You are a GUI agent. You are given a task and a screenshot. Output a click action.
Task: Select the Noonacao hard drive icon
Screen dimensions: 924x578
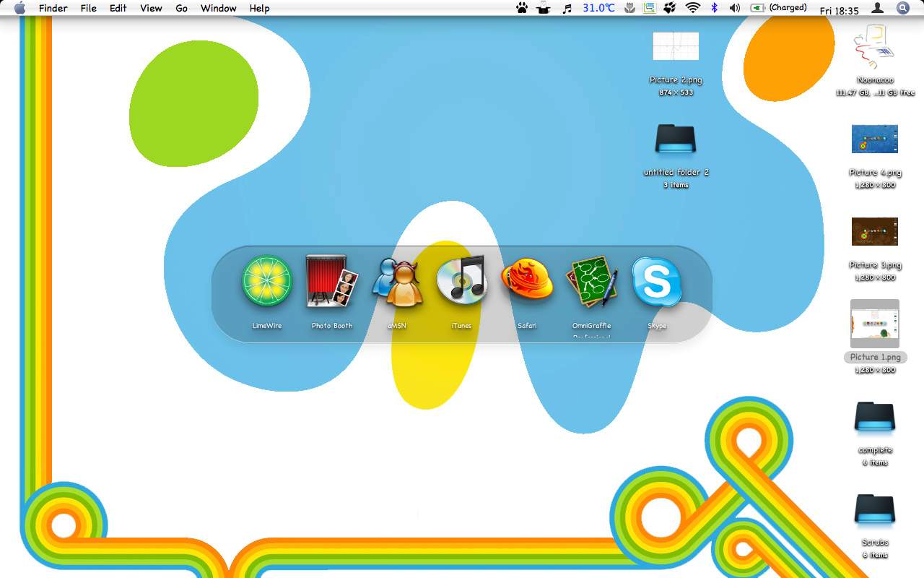875,46
